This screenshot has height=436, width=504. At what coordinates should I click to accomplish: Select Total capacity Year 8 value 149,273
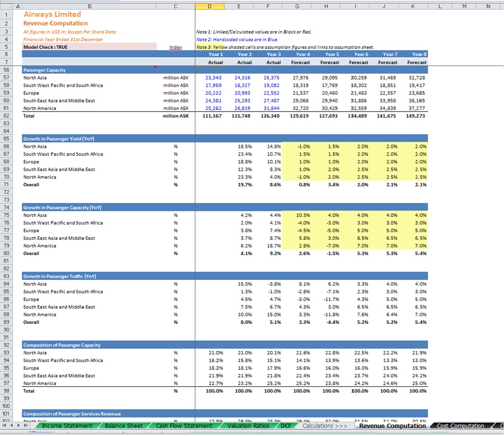413,116
